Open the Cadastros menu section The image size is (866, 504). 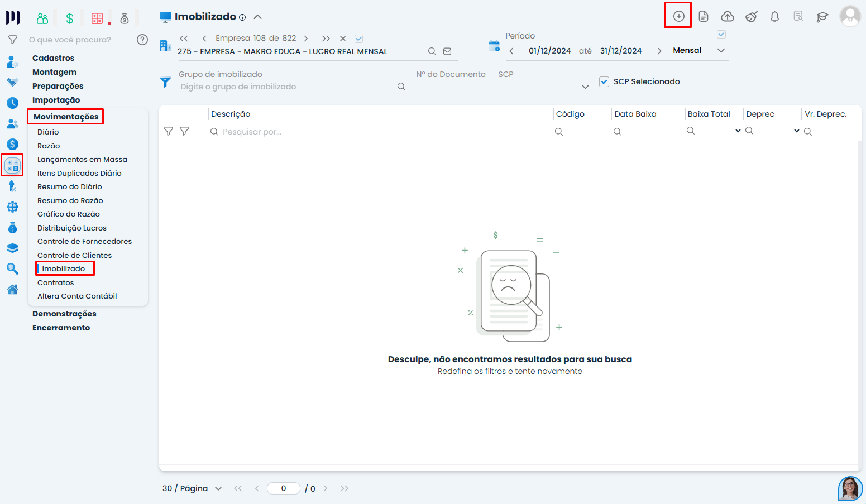(x=53, y=58)
